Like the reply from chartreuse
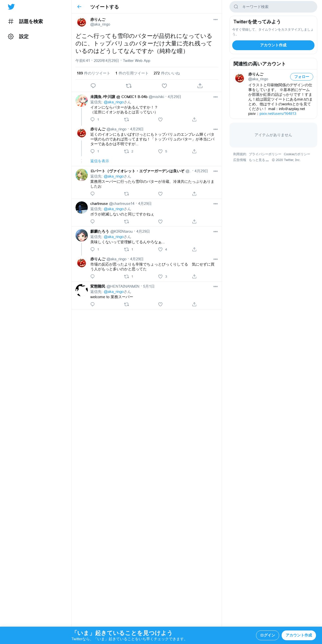The image size is (322, 644). (160, 221)
